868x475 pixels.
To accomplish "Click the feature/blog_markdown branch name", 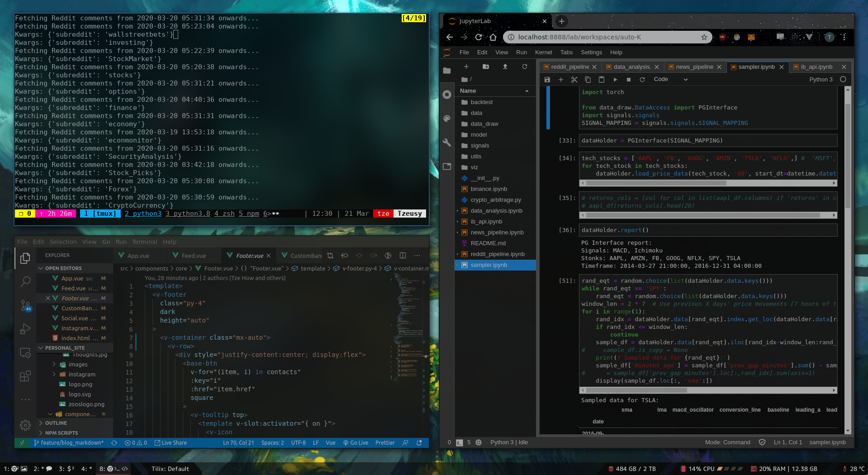I will coord(69,442).
